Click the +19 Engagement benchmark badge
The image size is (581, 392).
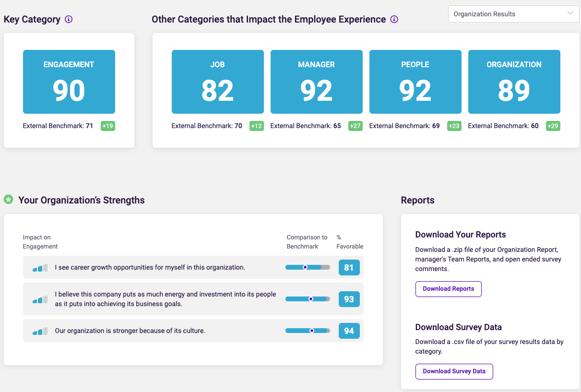(x=107, y=126)
